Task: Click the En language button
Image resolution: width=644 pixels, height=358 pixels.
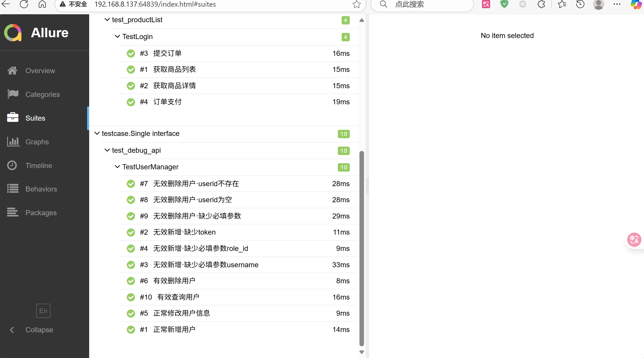Action: tap(43, 311)
